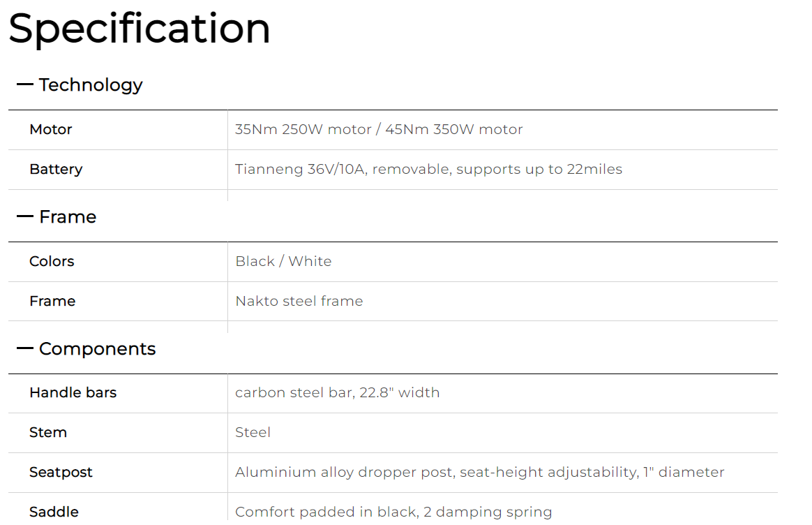Click the Specification page title
812x525 pixels.
[x=140, y=29]
